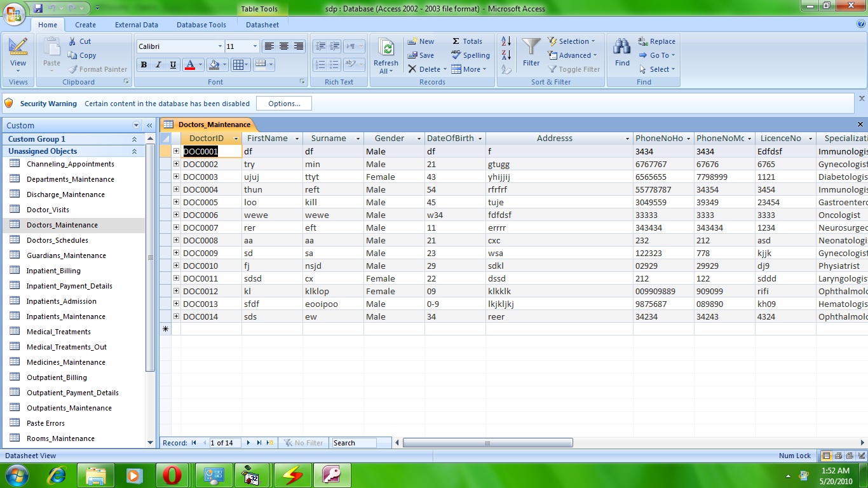Switch to Database Tools tab
This screenshot has width=868, height=488.
tap(201, 25)
